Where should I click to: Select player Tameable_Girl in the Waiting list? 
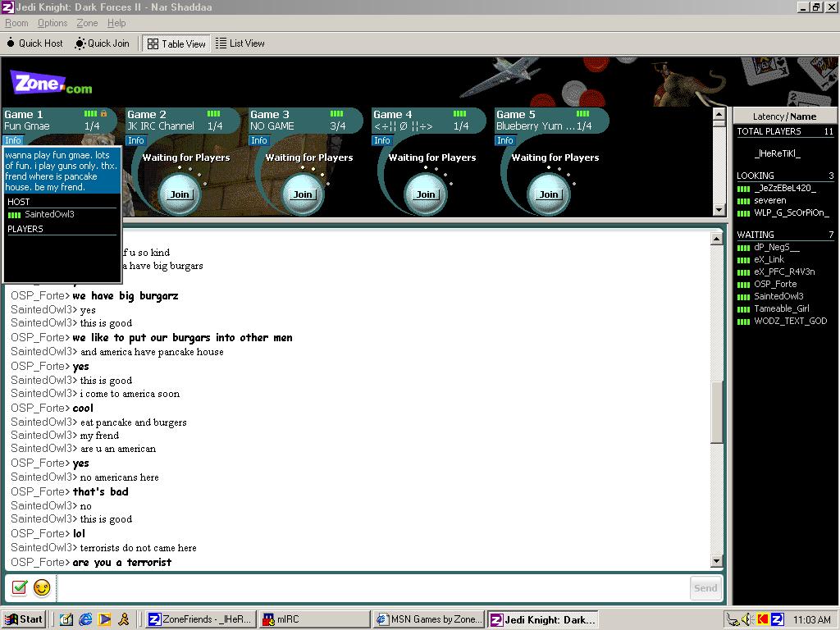[x=782, y=308]
